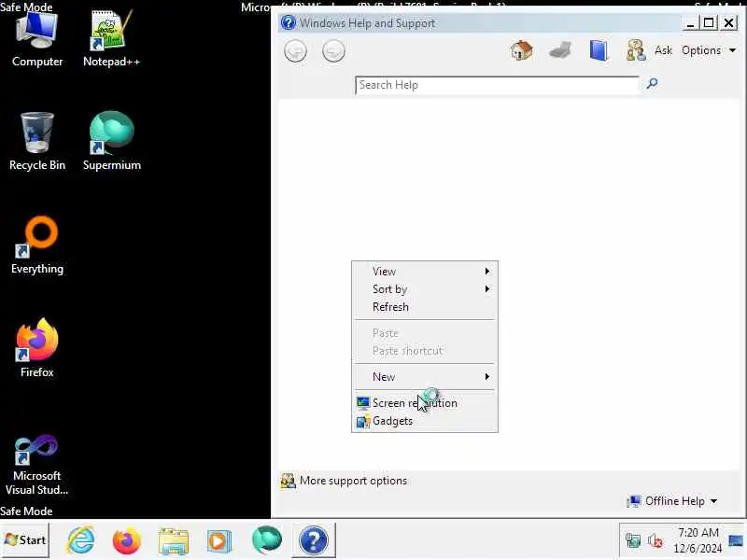Close the Windows Help and Support window

[729, 22]
